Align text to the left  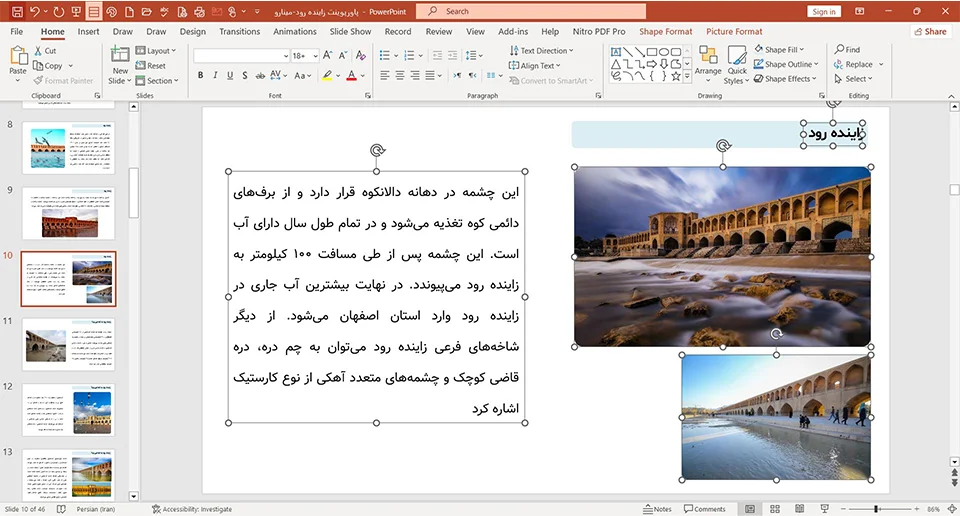pyautogui.click(x=384, y=75)
